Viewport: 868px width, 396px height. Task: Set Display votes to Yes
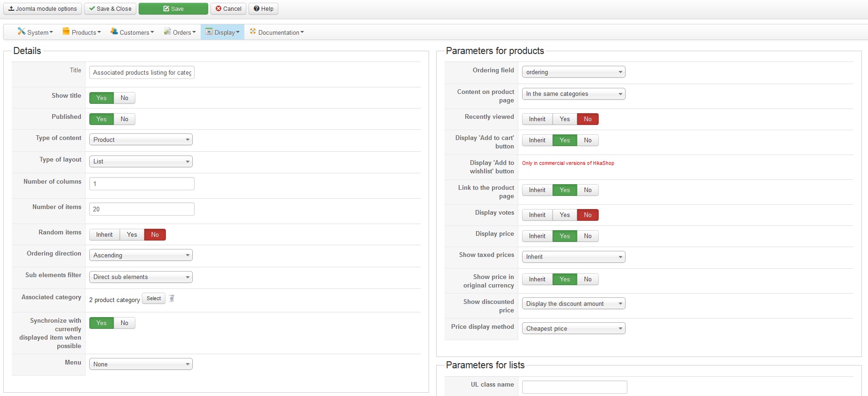coord(565,215)
